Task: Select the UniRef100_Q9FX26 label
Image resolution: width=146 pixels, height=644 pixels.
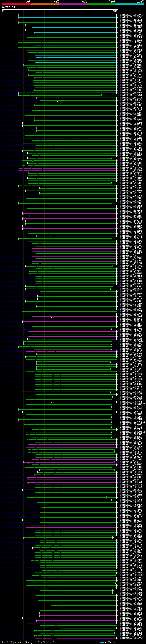Action: (131, 409)
